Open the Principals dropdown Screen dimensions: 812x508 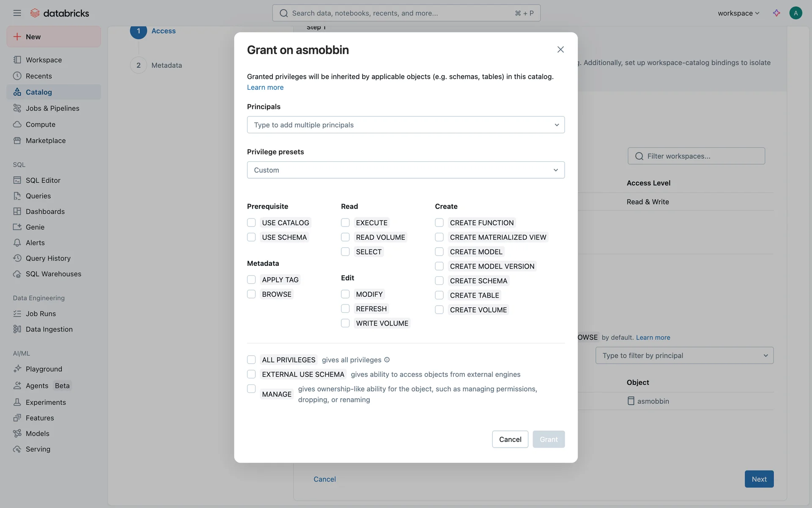pyautogui.click(x=406, y=125)
